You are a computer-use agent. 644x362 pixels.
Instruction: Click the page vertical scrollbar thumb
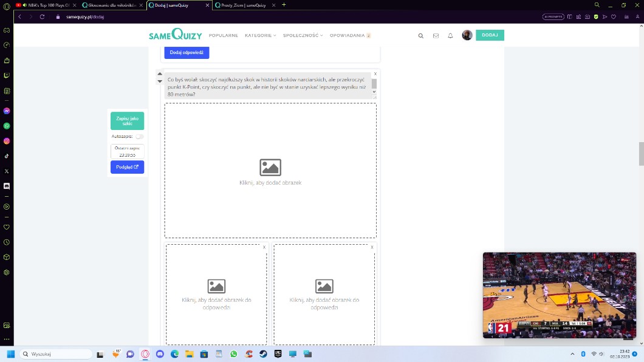point(640,154)
